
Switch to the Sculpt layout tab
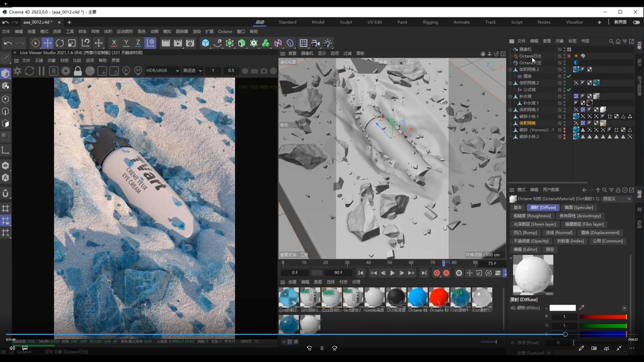[x=346, y=22]
